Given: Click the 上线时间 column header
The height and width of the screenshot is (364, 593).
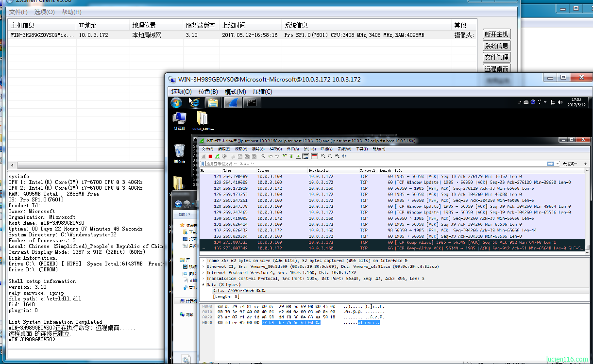Looking at the screenshot, I should pos(250,25).
